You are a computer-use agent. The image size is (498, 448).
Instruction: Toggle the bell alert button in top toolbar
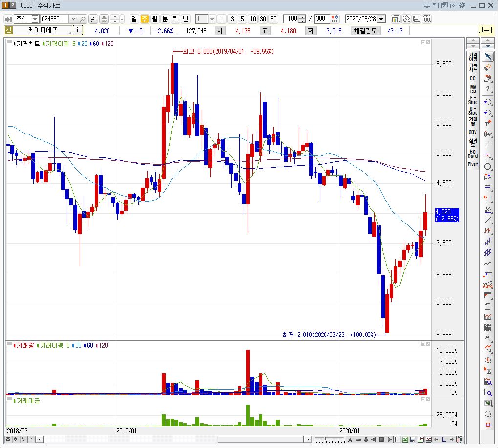104,19
